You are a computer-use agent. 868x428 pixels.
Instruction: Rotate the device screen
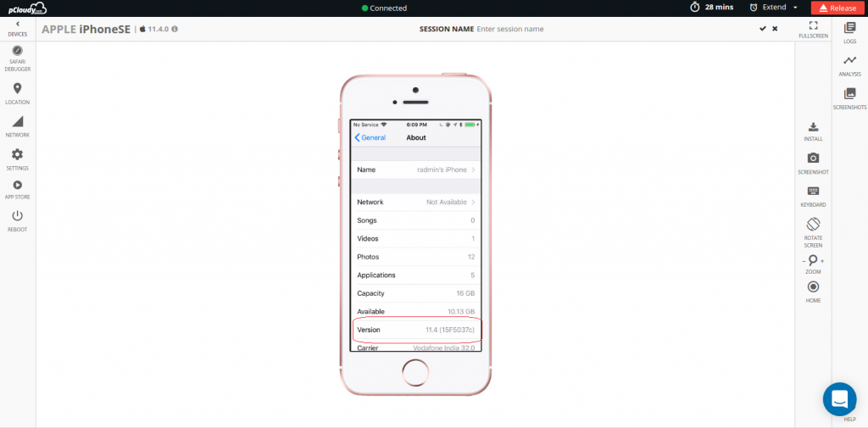pos(813,225)
